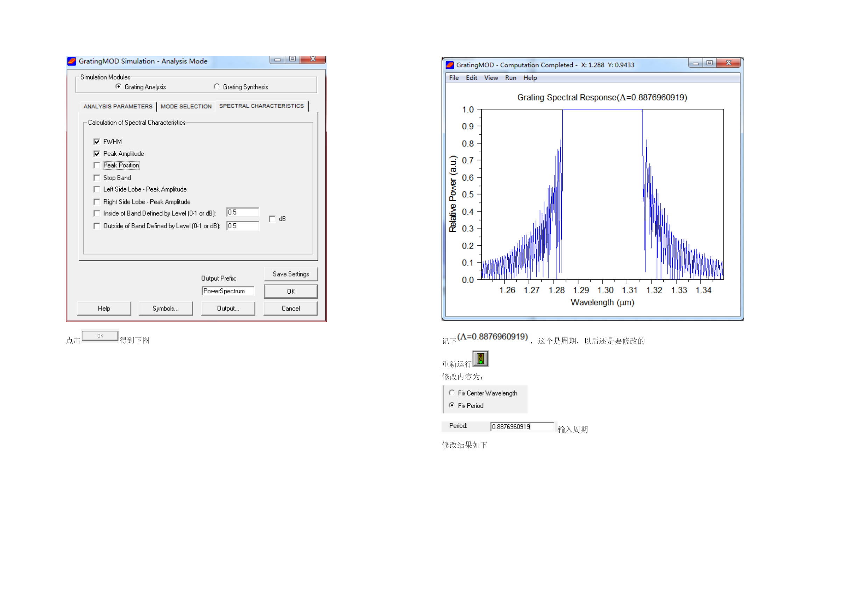Image resolution: width=868 pixels, height=614 pixels.
Task: Click the Output... button
Action: tap(228, 308)
